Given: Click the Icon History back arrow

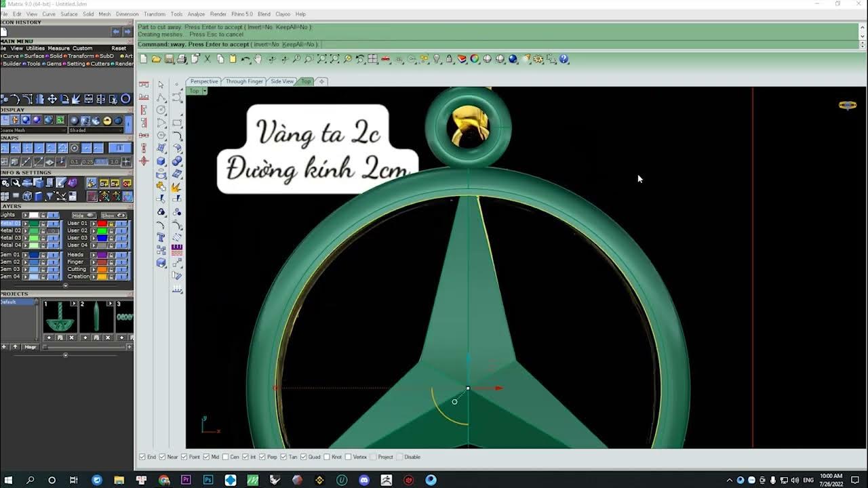Looking at the screenshot, I should (116, 31).
